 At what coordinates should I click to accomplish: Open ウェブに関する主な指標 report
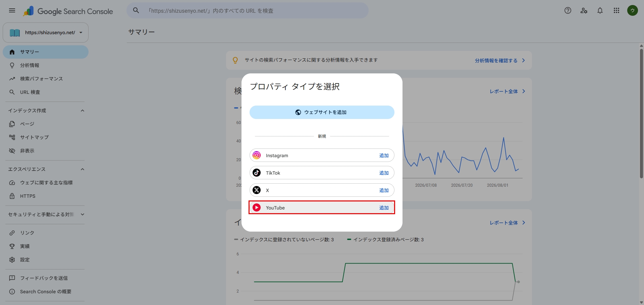coord(46,183)
